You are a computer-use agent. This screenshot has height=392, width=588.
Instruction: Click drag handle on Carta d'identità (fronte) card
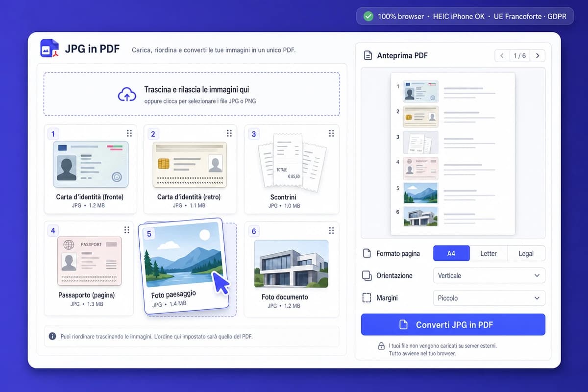(x=129, y=133)
